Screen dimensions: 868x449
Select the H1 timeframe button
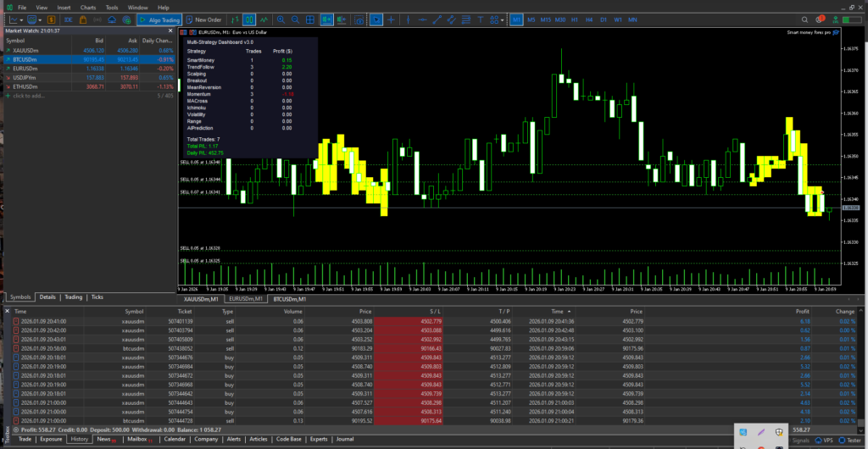(574, 19)
